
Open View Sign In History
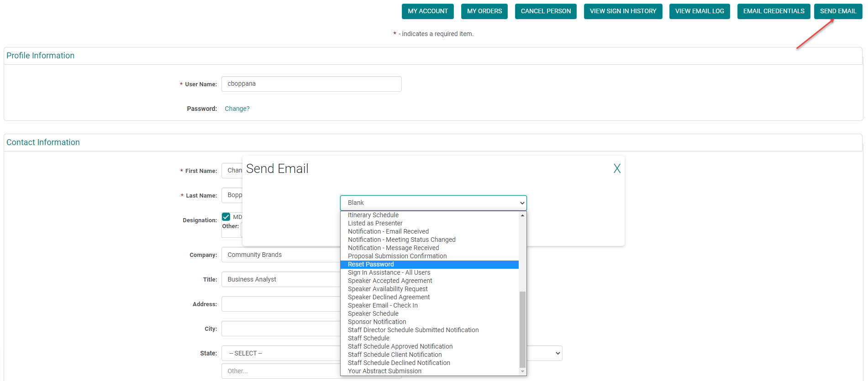point(622,11)
